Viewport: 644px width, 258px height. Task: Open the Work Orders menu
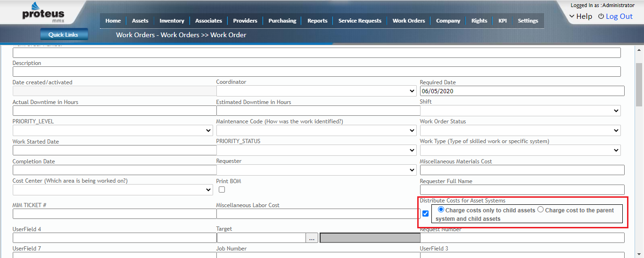coord(409,21)
